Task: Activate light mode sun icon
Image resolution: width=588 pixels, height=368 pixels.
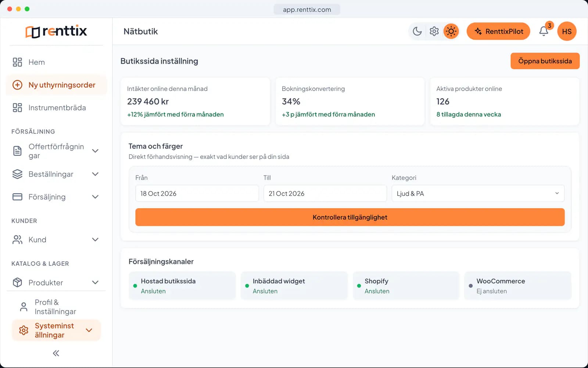Action: (451, 31)
